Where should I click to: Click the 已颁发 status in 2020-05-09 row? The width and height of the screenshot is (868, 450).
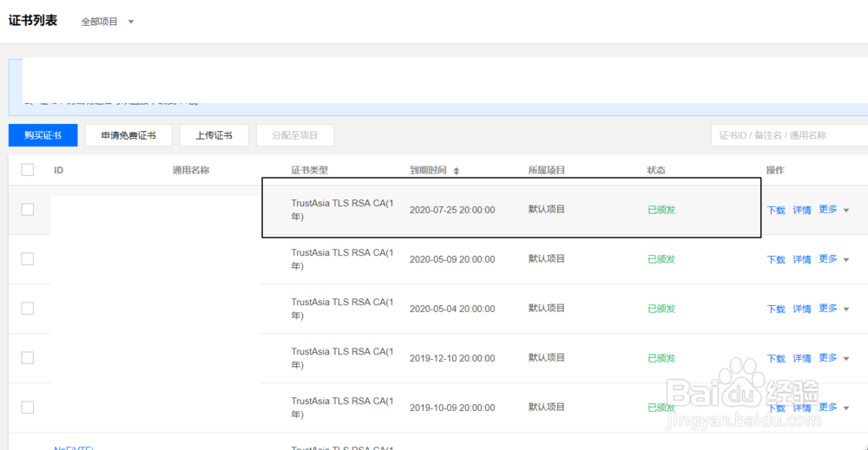click(x=661, y=259)
